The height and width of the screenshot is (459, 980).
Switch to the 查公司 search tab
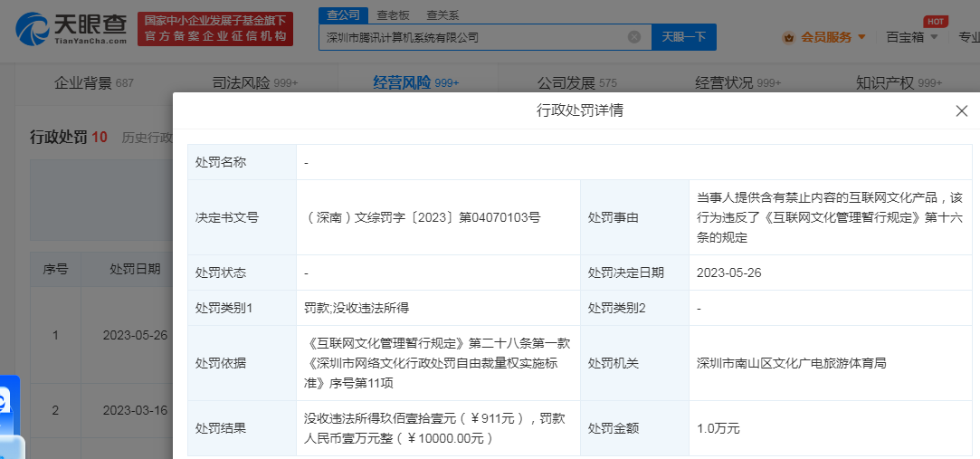[x=344, y=15]
